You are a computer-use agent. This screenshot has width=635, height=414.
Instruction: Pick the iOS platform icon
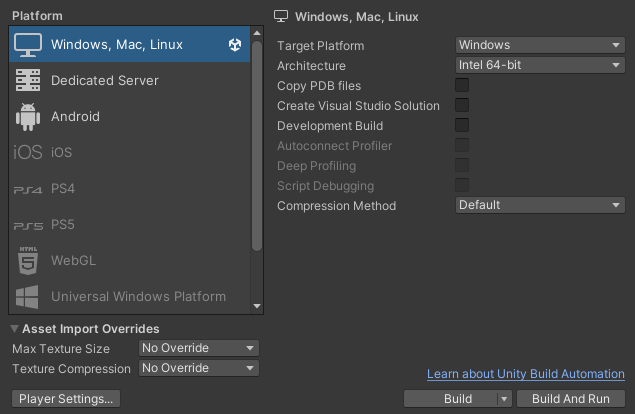click(x=28, y=152)
